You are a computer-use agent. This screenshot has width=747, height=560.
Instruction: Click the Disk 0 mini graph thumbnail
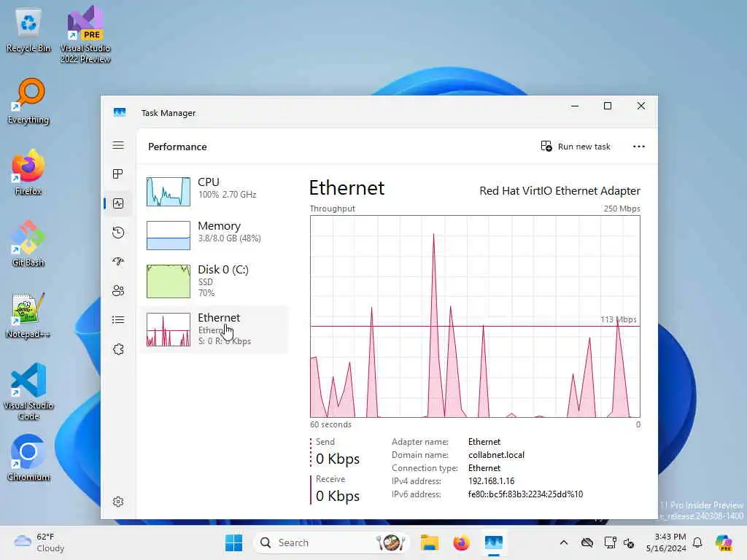coord(169,281)
